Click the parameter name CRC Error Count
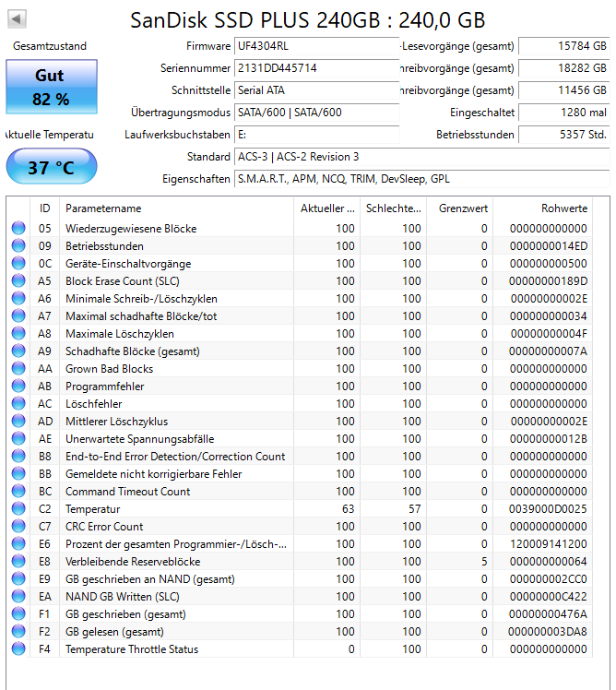This screenshot has width=616, height=690. [x=104, y=527]
